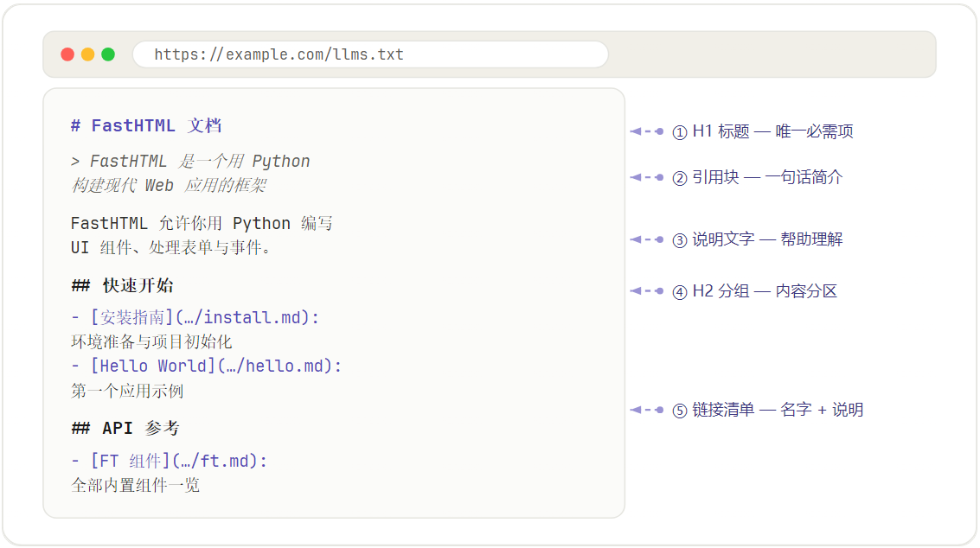Click the green maximize window dot
The image size is (980, 548).
(x=108, y=54)
